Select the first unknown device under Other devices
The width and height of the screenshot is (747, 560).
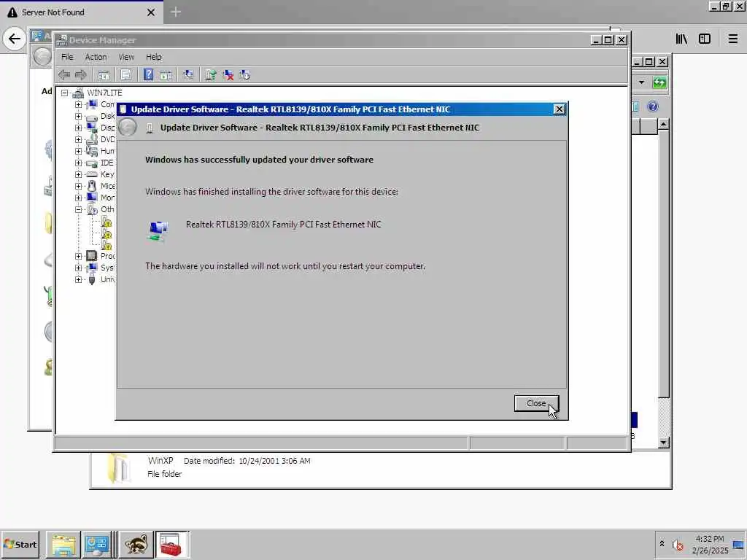pyautogui.click(x=107, y=222)
